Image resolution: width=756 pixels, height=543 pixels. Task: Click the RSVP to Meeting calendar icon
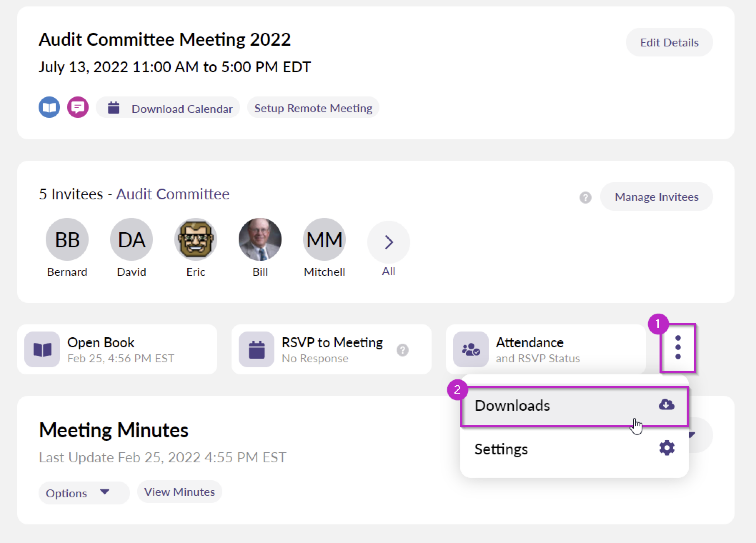point(257,349)
